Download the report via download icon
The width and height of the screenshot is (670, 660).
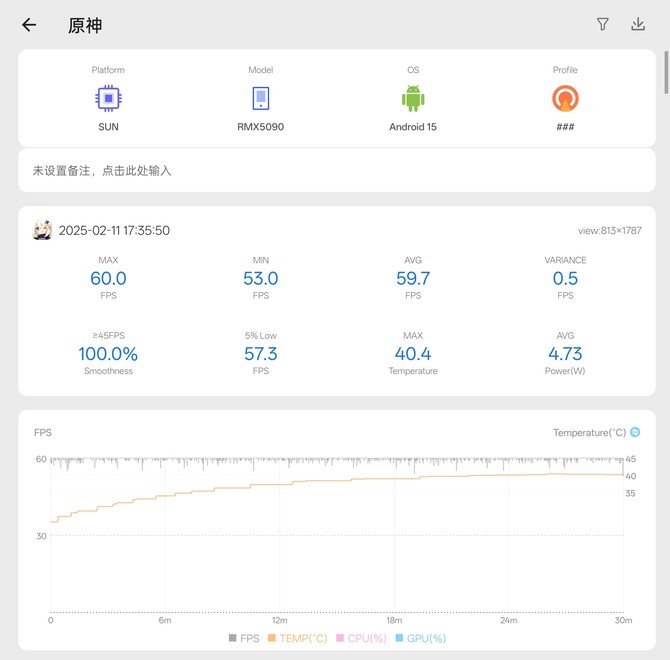point(638,24)
